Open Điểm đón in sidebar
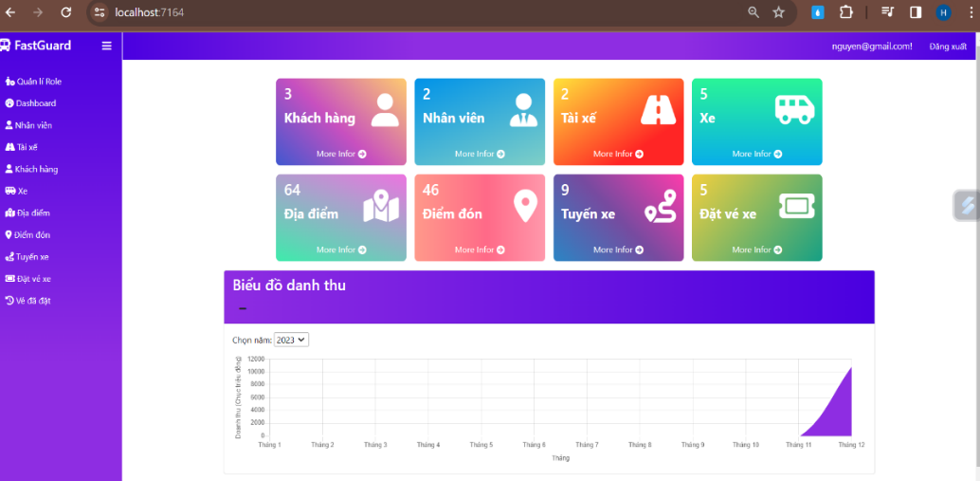The width and height of the screenshot is (980, 481). point(27,234)
